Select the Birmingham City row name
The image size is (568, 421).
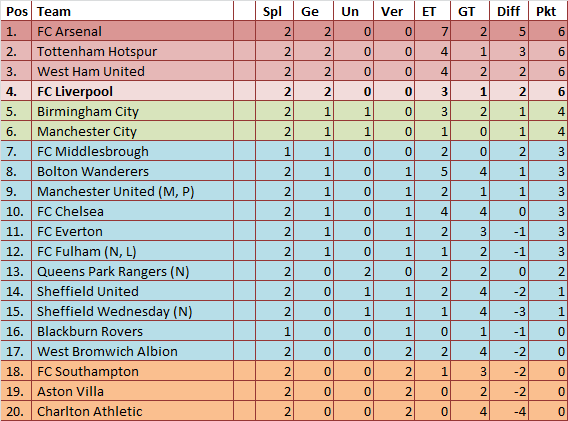point(133,111)
